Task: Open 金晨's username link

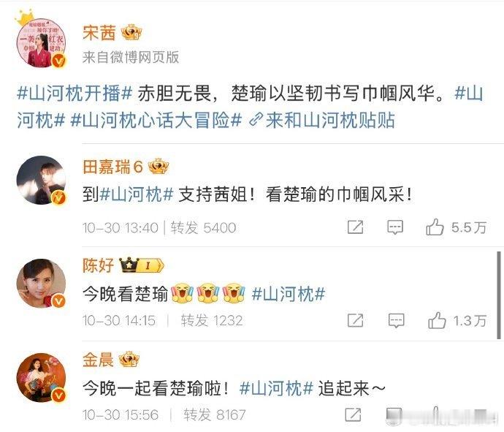Action: 98,360
